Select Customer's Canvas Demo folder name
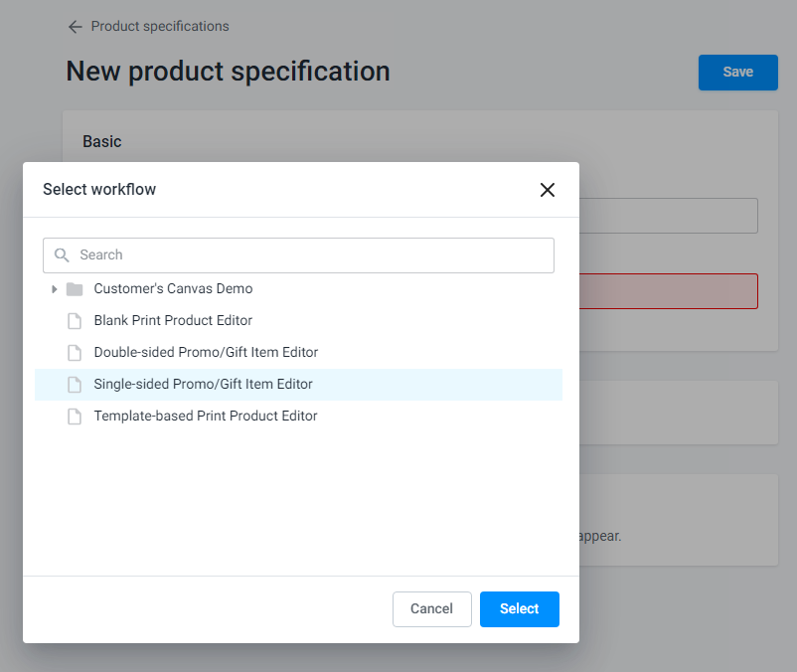This screenshot has height=672, width=797. [x=173, y=288]
